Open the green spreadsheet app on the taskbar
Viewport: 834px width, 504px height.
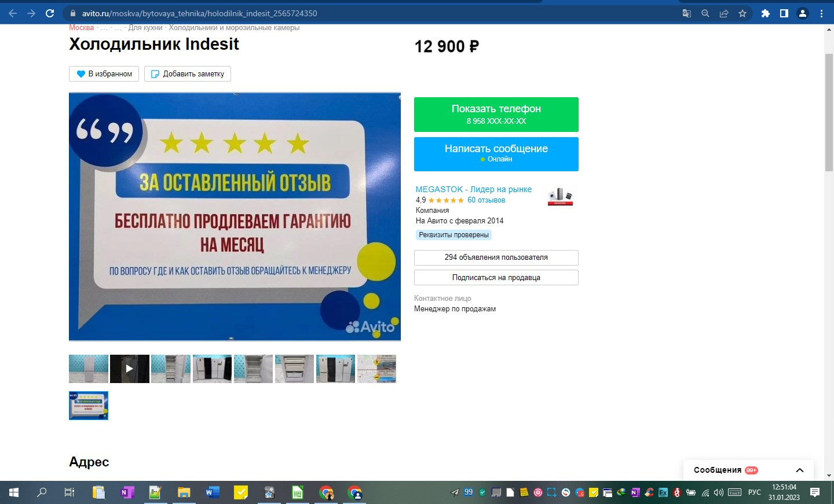[297, 492]
